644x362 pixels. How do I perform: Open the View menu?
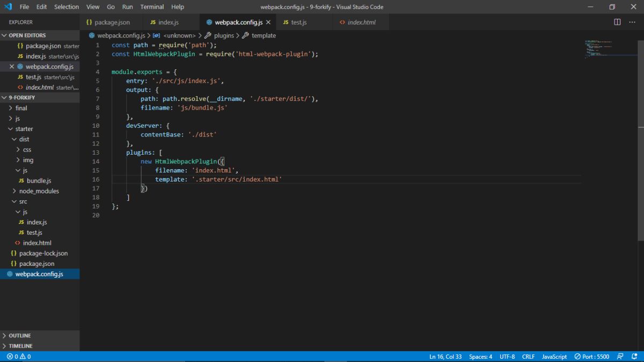(x=93, y=7)
